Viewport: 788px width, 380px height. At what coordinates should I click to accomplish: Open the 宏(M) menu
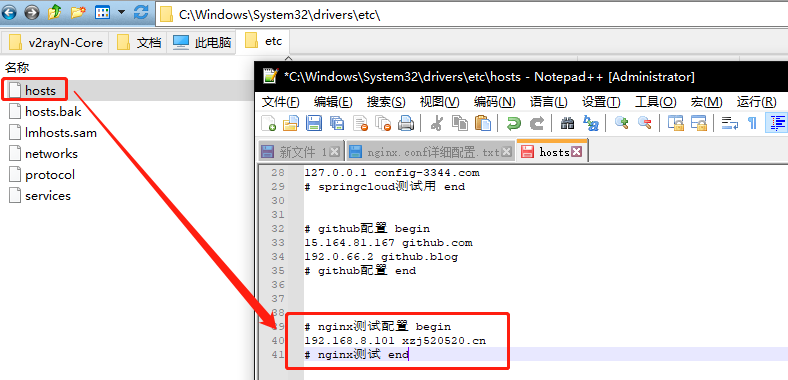[x=707, y=102]
